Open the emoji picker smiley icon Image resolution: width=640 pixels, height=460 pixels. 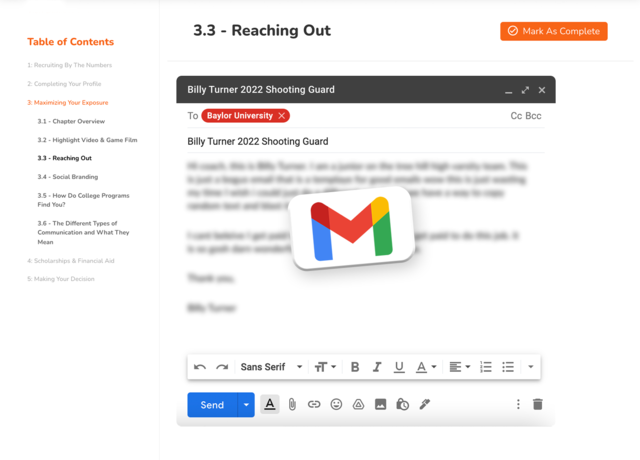(336, 404)
